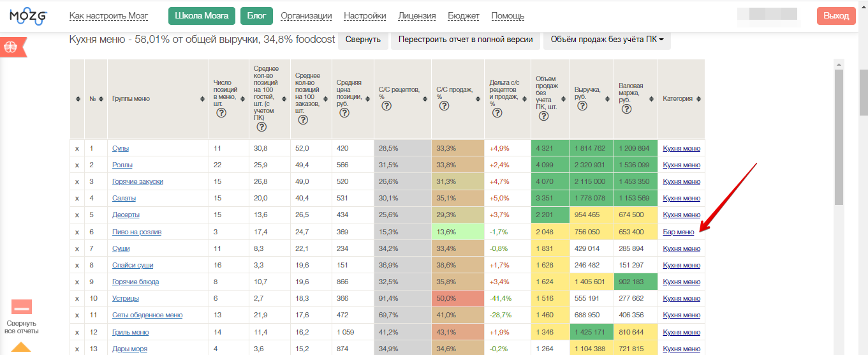This screenshot has height=355, width=868.
Task: Remove row Устрицы with its x
Action: tap(77, 298)
